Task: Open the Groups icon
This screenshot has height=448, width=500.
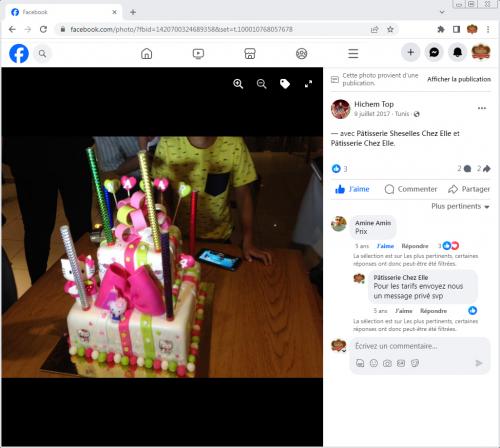Action: tap(302, 53)
